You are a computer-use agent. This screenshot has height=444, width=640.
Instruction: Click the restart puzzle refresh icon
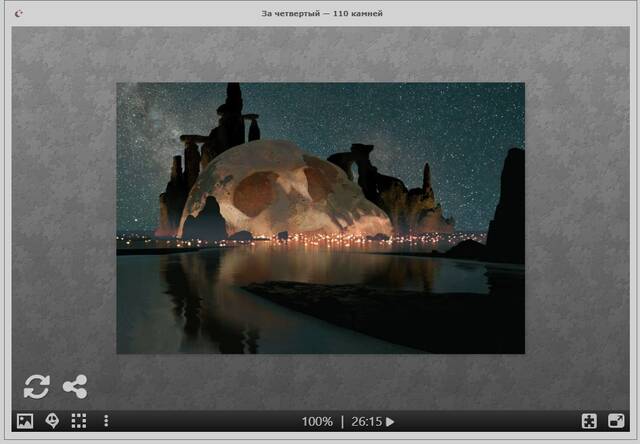coord(37,386)
